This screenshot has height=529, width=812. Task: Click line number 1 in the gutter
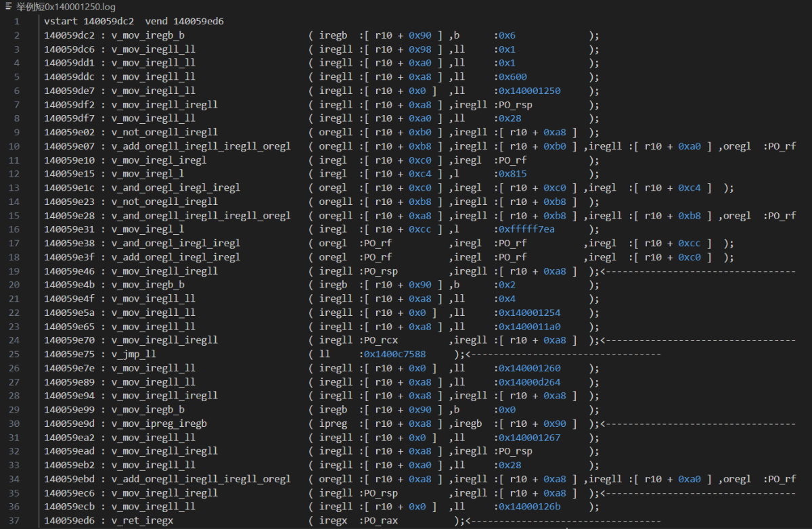(x=18, y=22)
